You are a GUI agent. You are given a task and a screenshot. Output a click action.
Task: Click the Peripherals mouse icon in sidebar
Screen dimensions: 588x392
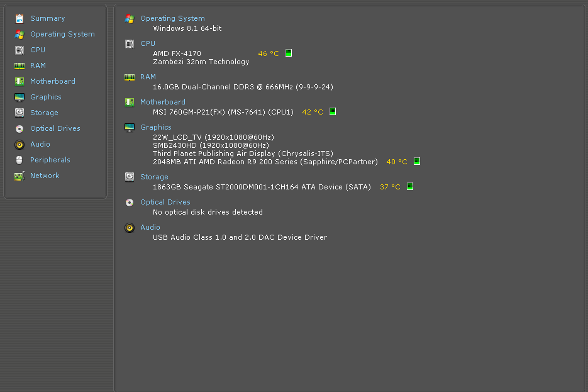pos(19,160)
